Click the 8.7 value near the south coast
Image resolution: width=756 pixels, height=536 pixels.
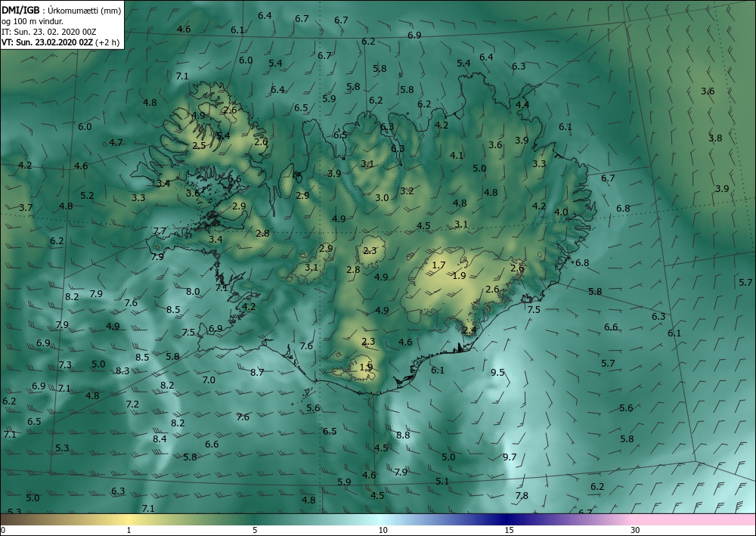coord(257,372)
